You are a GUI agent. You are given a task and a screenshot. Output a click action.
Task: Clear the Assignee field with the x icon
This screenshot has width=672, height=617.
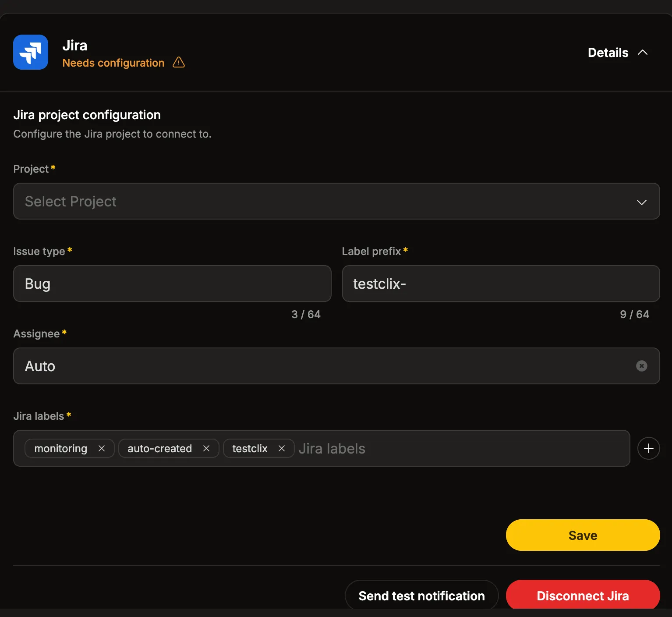[x=641, y=366]
